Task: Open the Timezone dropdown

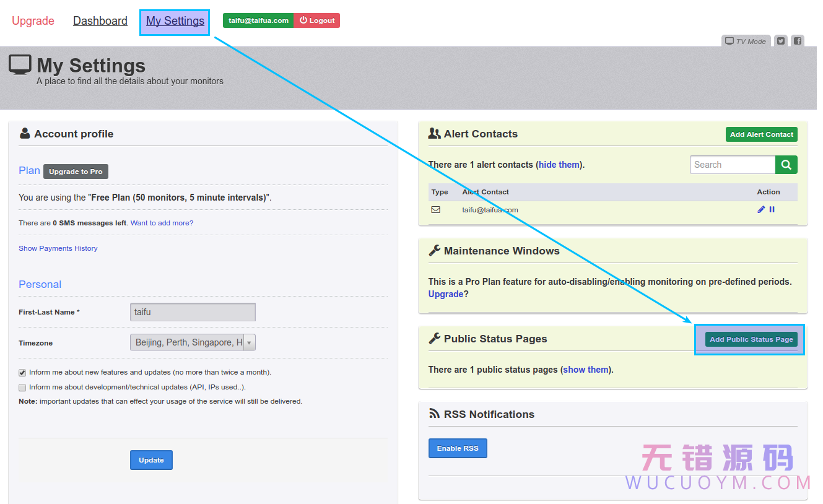Action: (x=193, y=342)
